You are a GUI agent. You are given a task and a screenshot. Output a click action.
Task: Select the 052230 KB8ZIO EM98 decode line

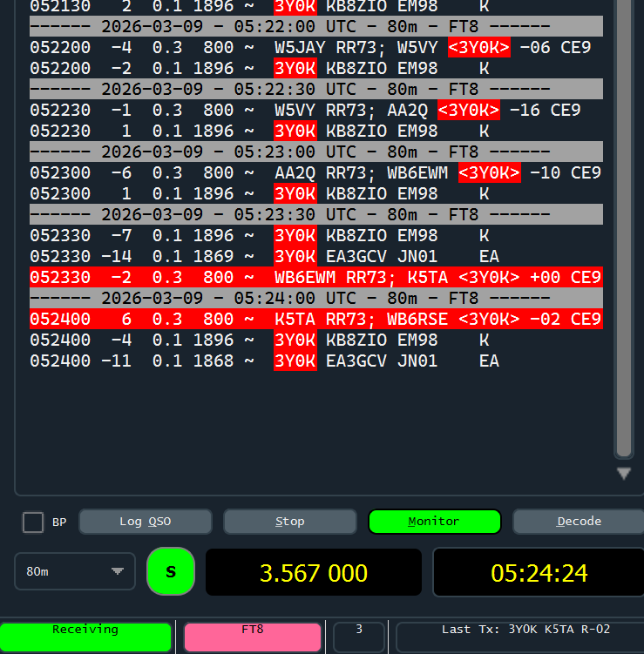[316, 131]
